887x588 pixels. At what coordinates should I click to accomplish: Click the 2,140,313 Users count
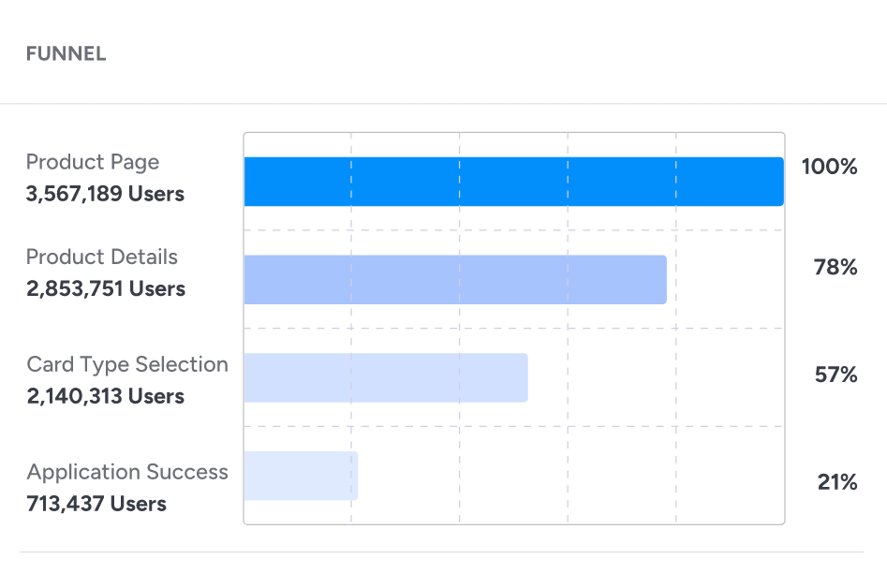105,396
